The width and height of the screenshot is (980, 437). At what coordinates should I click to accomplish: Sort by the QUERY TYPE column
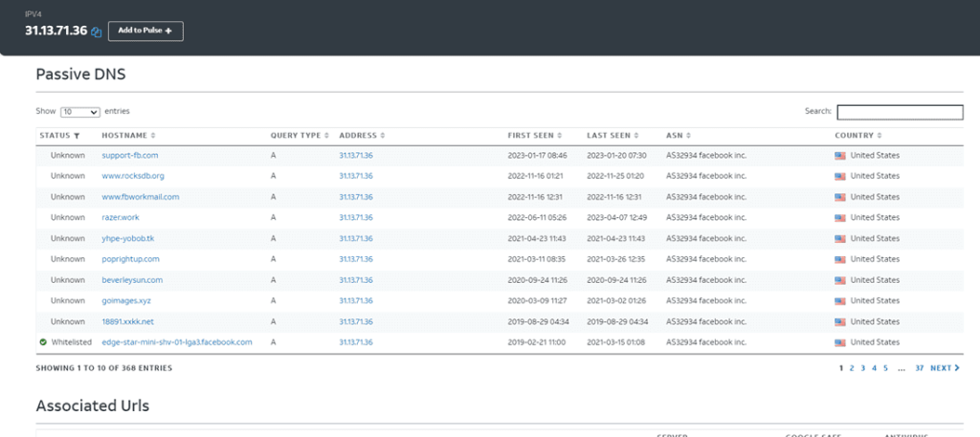(300, 136)
